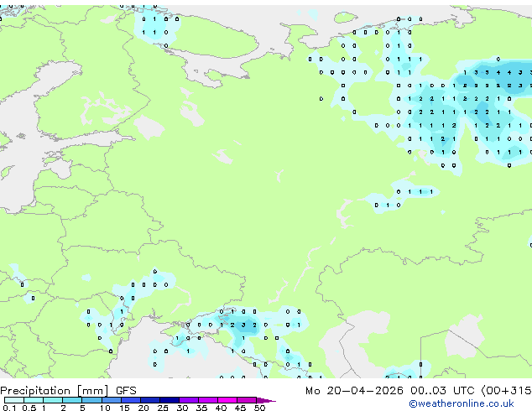This screenshot has width=532, height=411.
Task: Click the 45 to 50 mm legend swatch
Action: (x=247, y=400)
